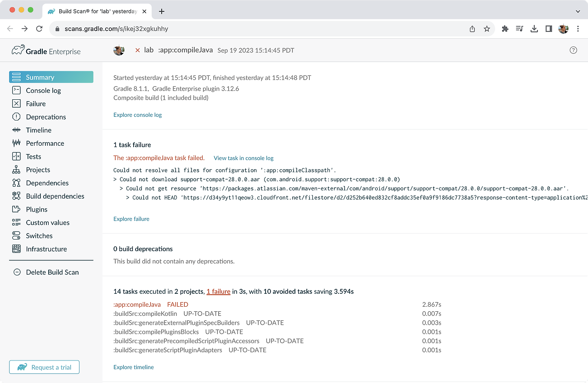
Task: Click View task in console log link
Action: pyautogui.click(x=243, y=158)
